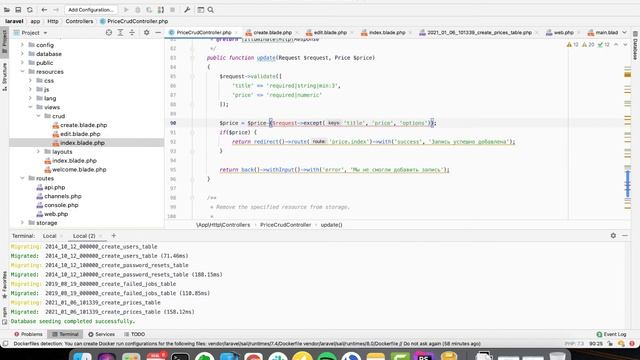
Task: Expand the public folder
Action: [22, 63]
